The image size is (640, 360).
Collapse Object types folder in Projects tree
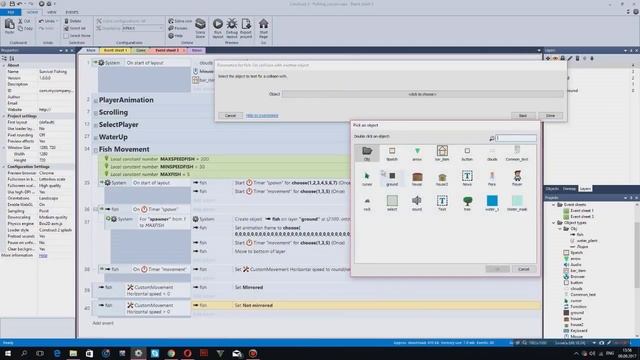point(554,223)
